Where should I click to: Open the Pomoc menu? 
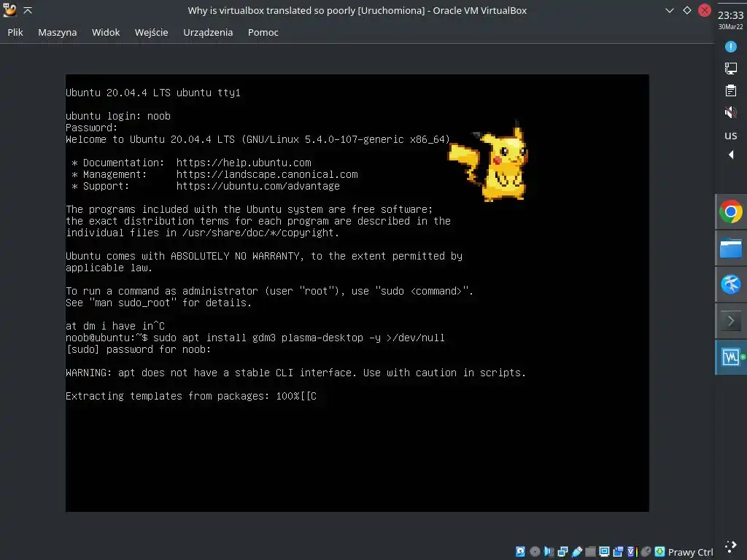(x=263, y=32)
